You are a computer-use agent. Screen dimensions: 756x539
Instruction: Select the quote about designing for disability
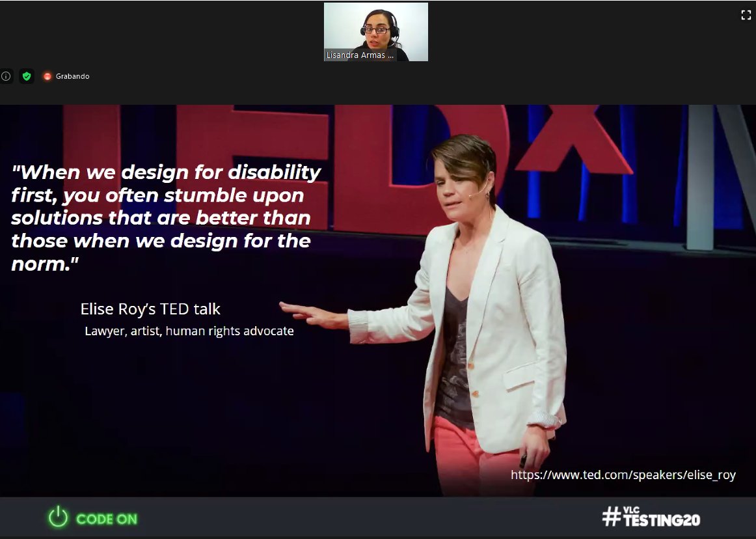coord(166,217)
